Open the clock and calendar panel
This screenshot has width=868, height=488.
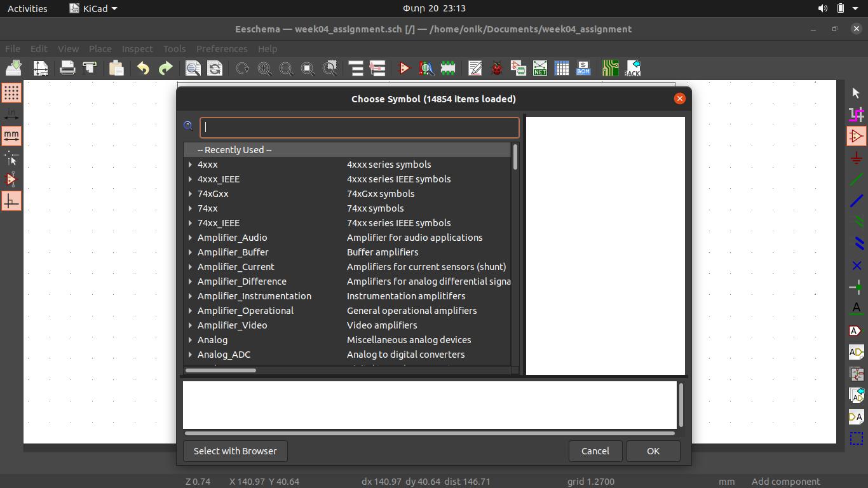coord(434,8)
